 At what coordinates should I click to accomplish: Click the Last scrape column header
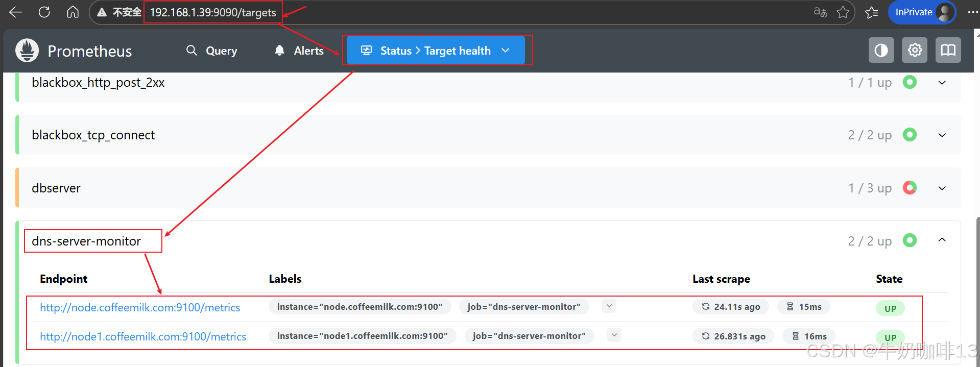point(722,279)
